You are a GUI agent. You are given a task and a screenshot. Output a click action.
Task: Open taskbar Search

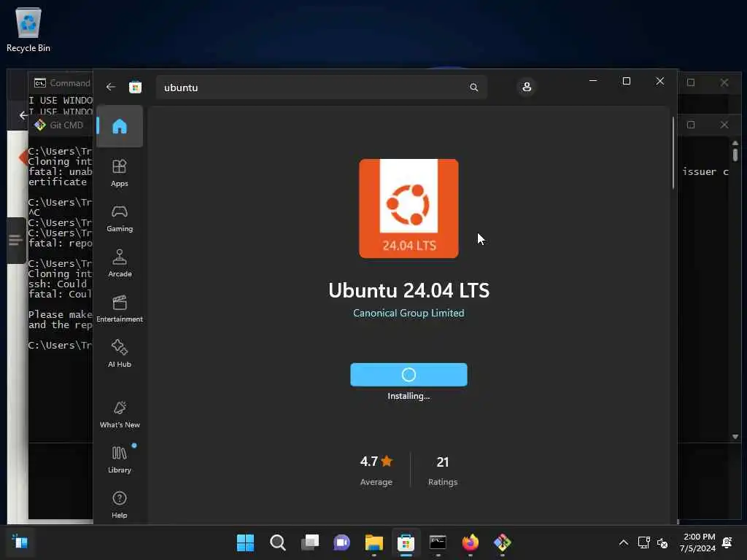tap(278, 542)
